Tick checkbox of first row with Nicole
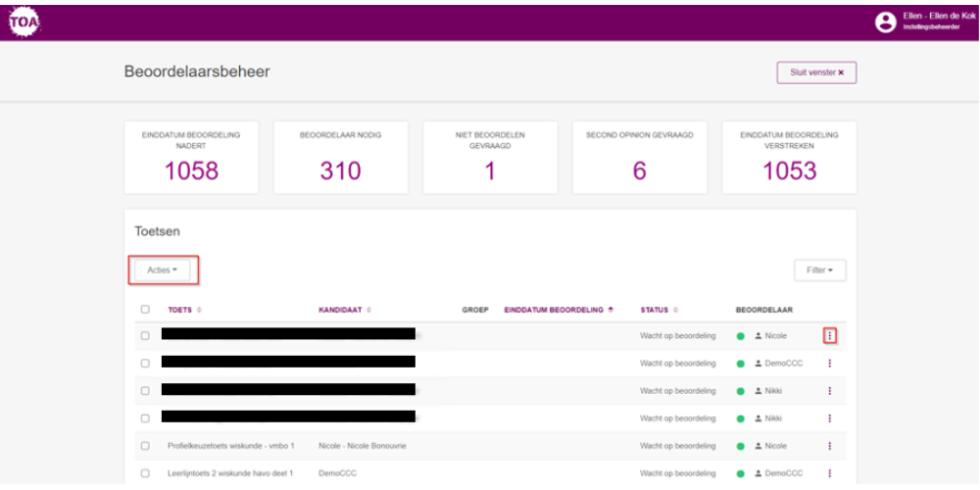 pyautogui.click(x=145, y=335)
